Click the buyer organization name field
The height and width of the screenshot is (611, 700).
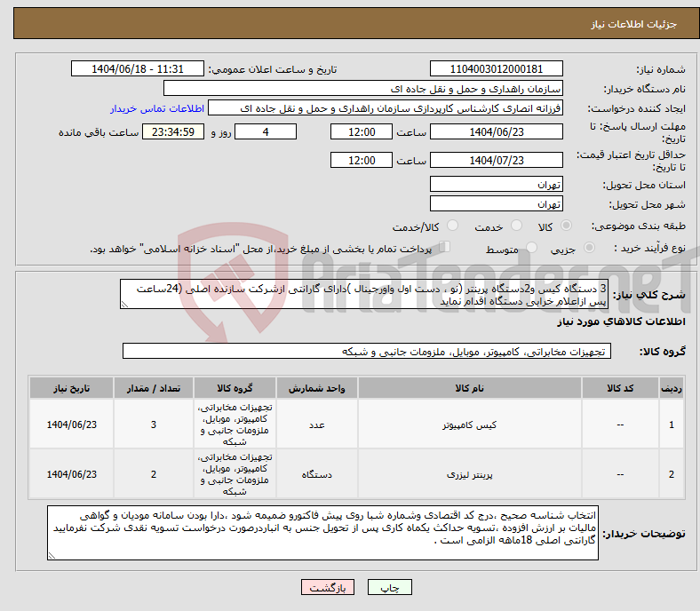pyautogui.click(x=363, y=89)
